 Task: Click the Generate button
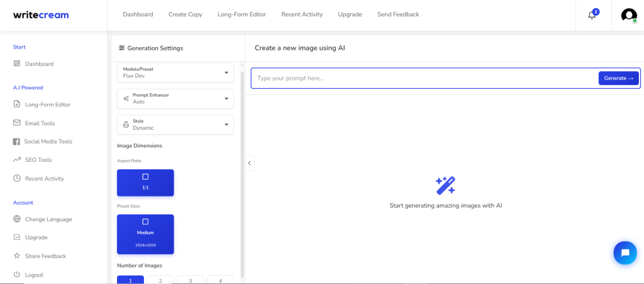tap(619, 78)
